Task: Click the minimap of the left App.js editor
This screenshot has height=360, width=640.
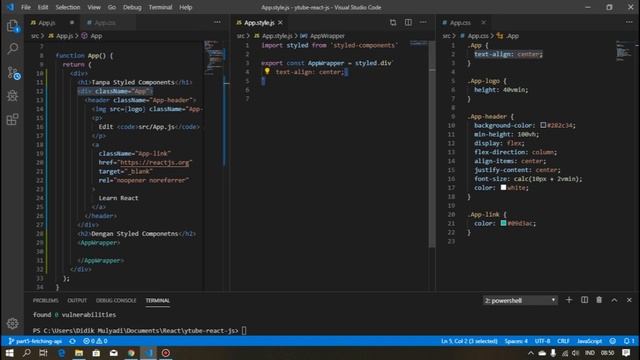Action: 214,57
